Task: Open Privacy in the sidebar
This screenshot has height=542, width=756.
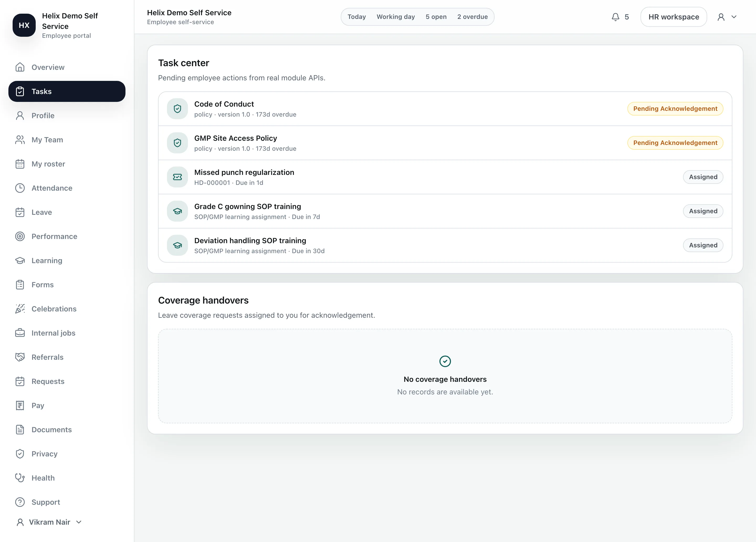Action: 67,454
